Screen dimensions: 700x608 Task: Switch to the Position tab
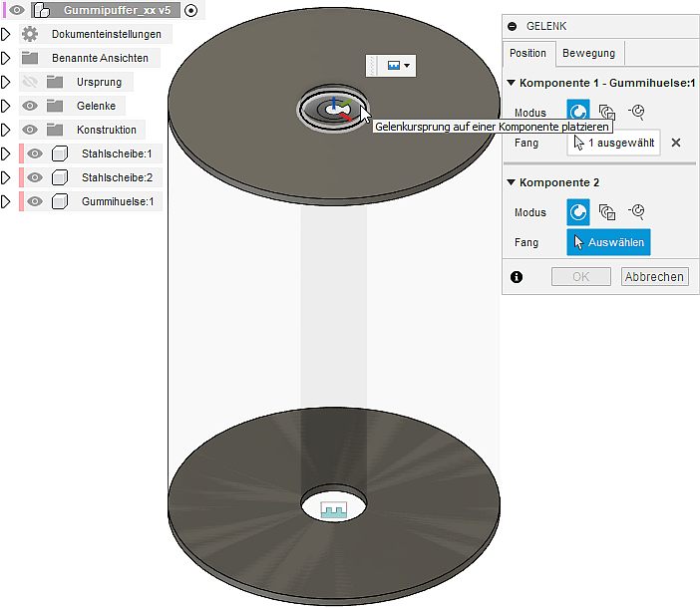coord(527,53)
